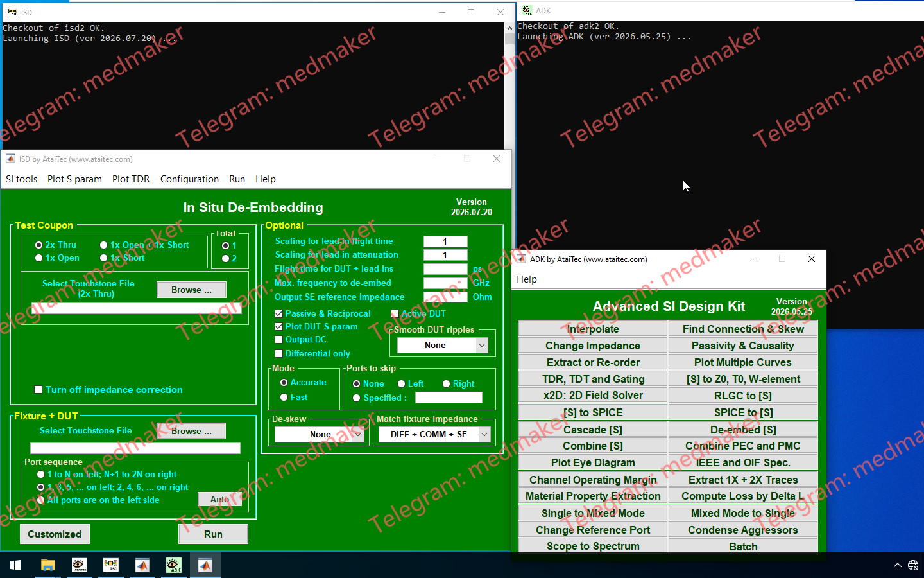The height and width of the screenshot is (578, 924).
Task: Click Output SE reference impedance field
Action: pos(445,297)
